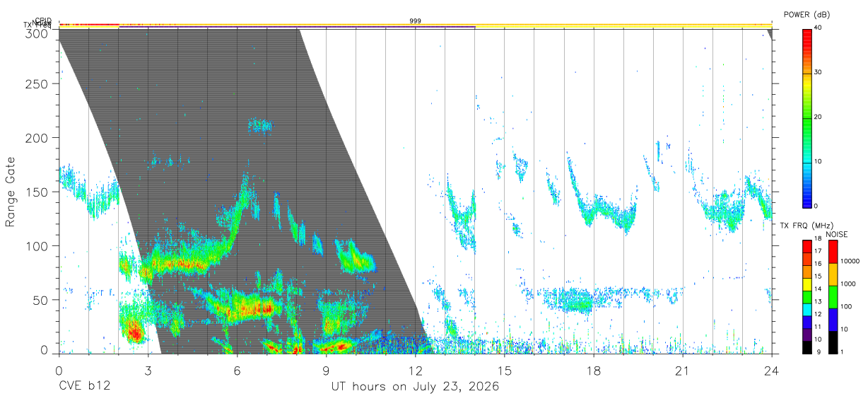Click the '999' CPID value above the plot
This screenshot has height=401, width=868.
(416, 21)
